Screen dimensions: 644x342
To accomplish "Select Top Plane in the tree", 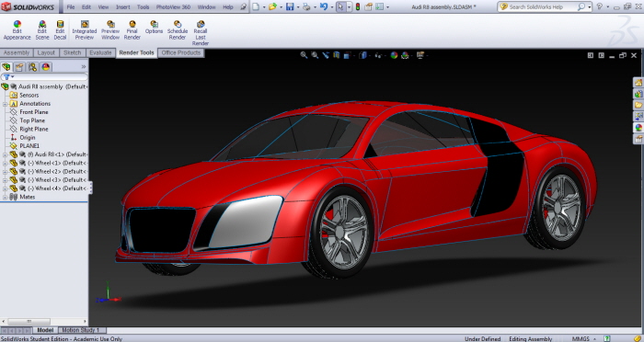I will coord(32,120).
